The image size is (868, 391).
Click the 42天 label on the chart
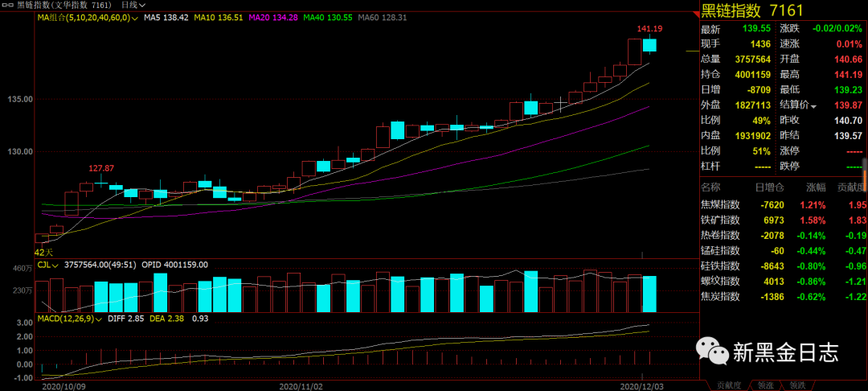43,252
